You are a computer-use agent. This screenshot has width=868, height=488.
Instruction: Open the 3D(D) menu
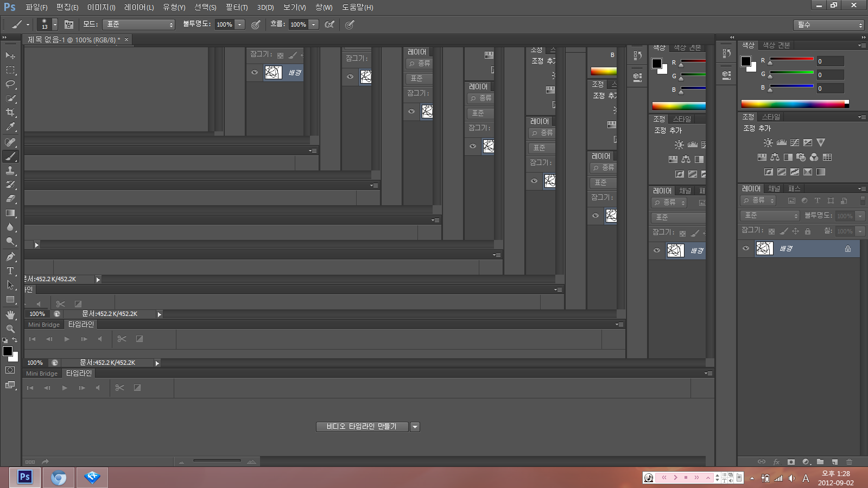coord(265,7)
